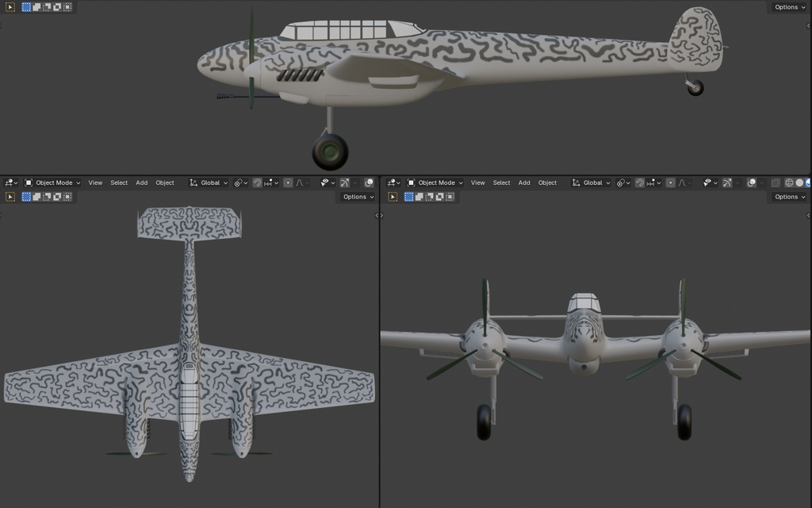The width and height of the screenshot is (812, 508).
Task: Toggle X-ray in bottom-right viewport
Action: pos(776,183)
